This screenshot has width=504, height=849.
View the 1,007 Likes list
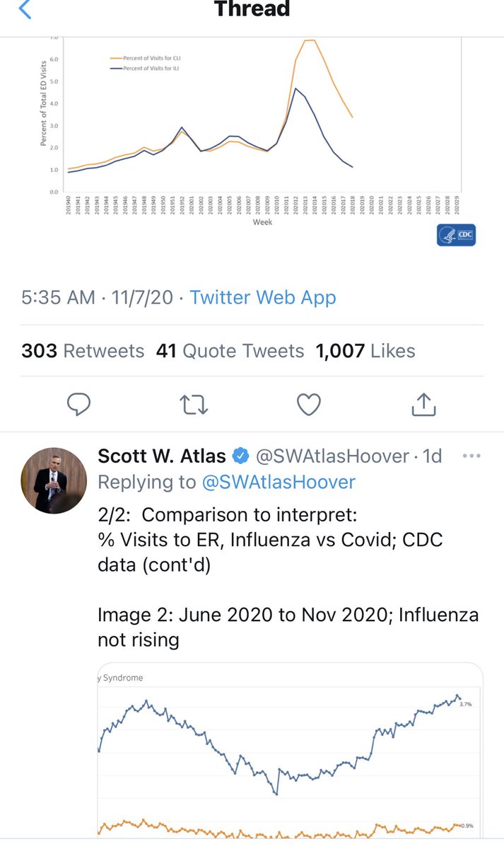click(366, 351)
